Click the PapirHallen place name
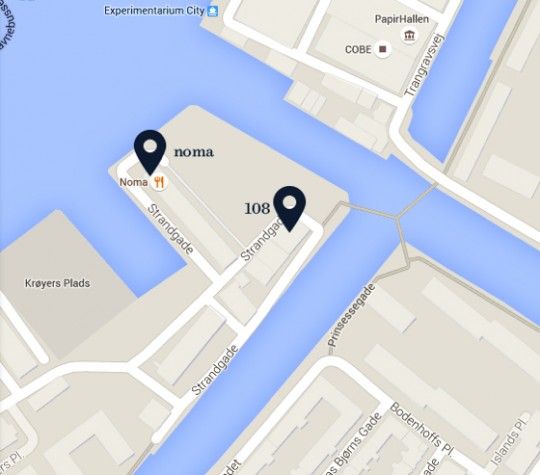The height and width of the screenshot is (475, 540). tap(402, 19)
